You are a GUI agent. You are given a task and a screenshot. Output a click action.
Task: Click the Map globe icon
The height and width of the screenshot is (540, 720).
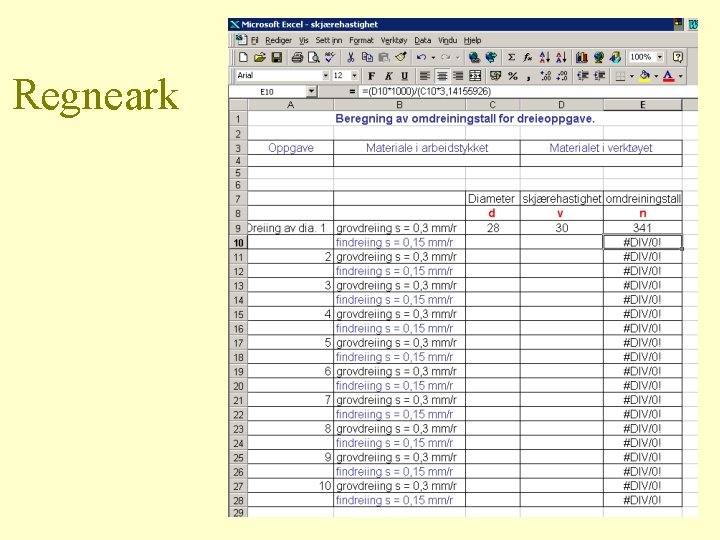(598, 57)
